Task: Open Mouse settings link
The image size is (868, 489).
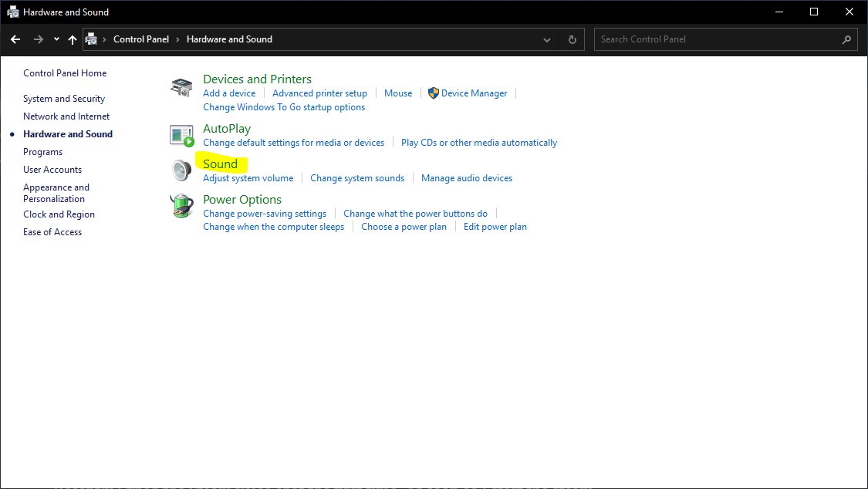Action: tap(398, 93)
